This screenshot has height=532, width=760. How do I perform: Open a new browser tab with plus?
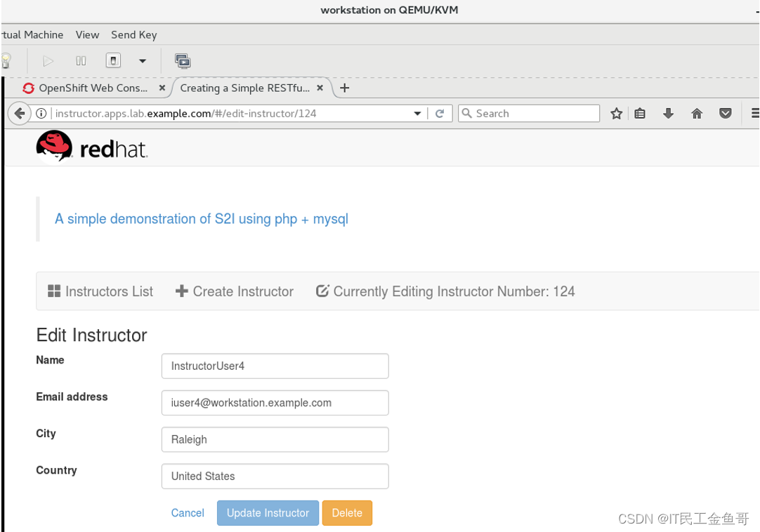coord(345,88)
